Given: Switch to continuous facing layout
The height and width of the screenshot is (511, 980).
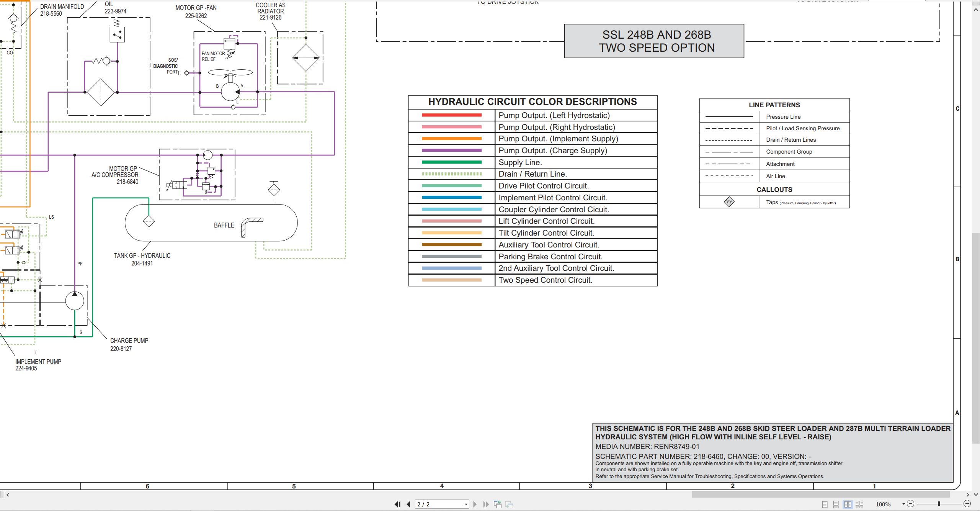Looking at the screenshot, I should tap(859, 504).
